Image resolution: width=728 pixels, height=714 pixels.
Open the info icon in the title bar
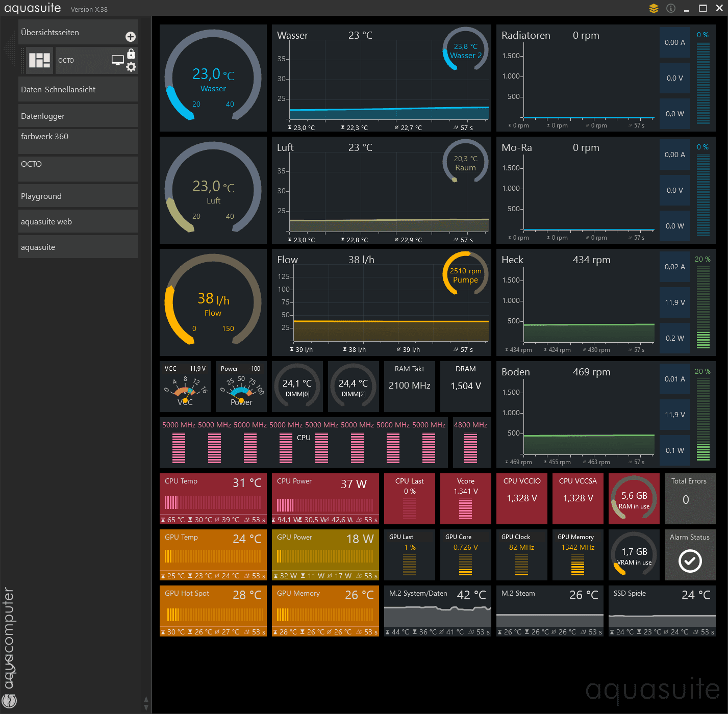tap(671, 8)
